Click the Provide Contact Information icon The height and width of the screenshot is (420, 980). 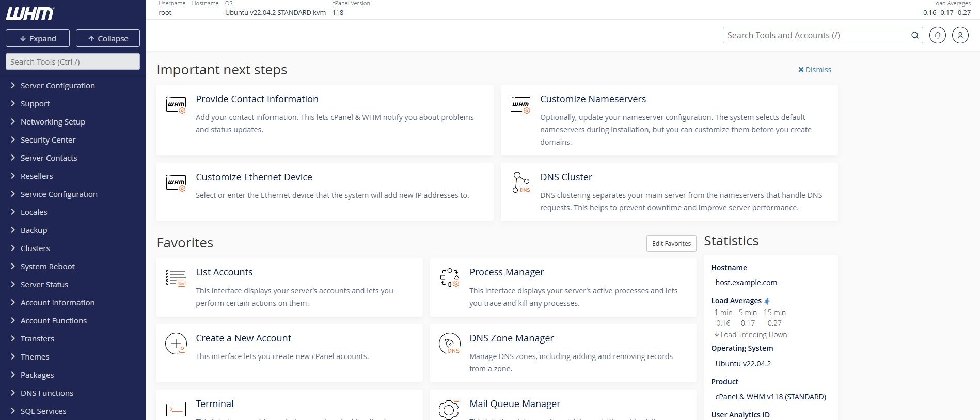click(176, 105)
